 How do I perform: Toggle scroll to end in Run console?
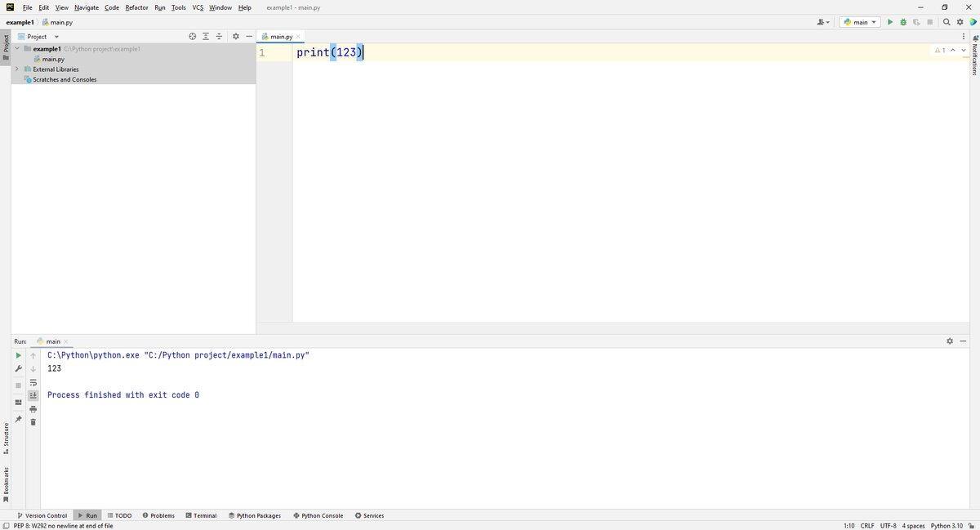tap(33, 395)
